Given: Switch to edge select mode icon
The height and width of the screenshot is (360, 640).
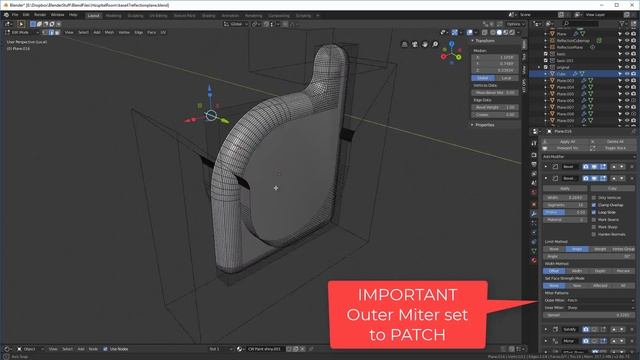Looking at the screenshot, I should coord(51,32).
